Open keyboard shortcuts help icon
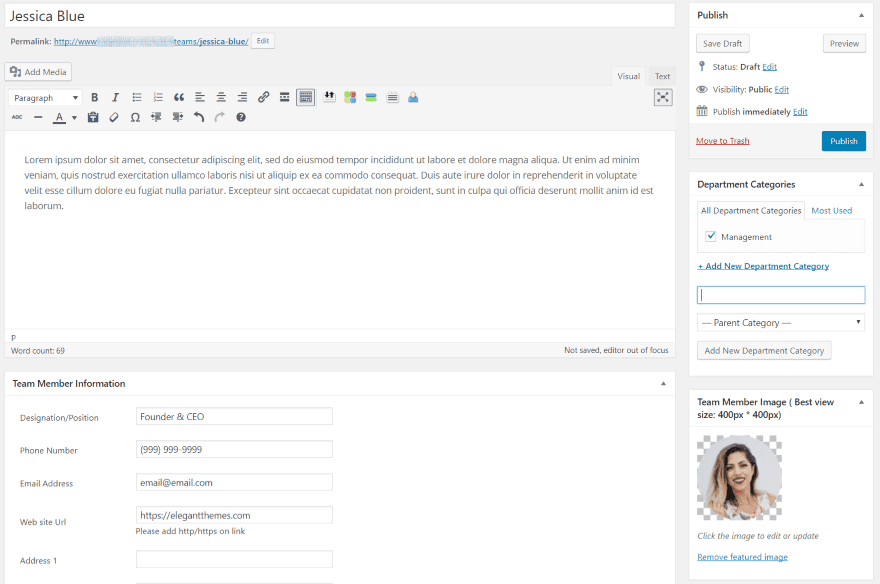 point(241,118)
